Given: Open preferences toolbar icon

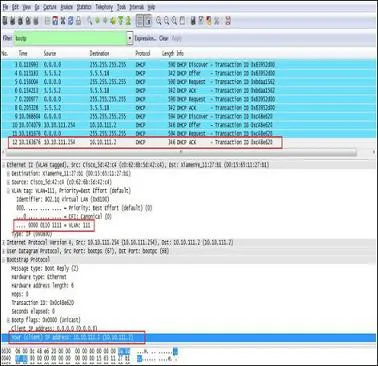Looking at the screenshot, I should (x=217, y=21).
